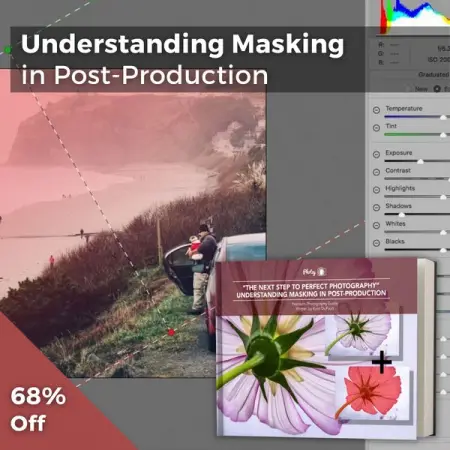Click the Temperature slider handle

pyautogui.click(x=443, y=117)
